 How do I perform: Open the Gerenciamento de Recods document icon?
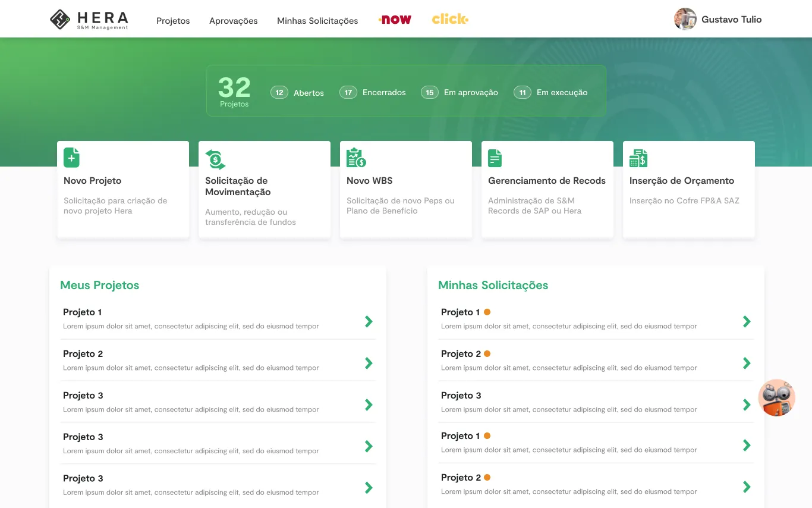pos(495,158)
